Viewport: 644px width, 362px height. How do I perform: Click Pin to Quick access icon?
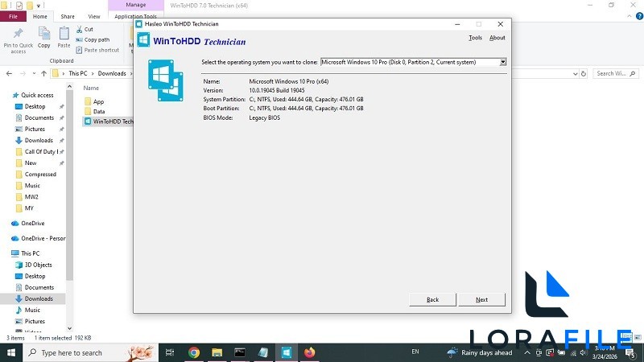(x=18, y=33)
